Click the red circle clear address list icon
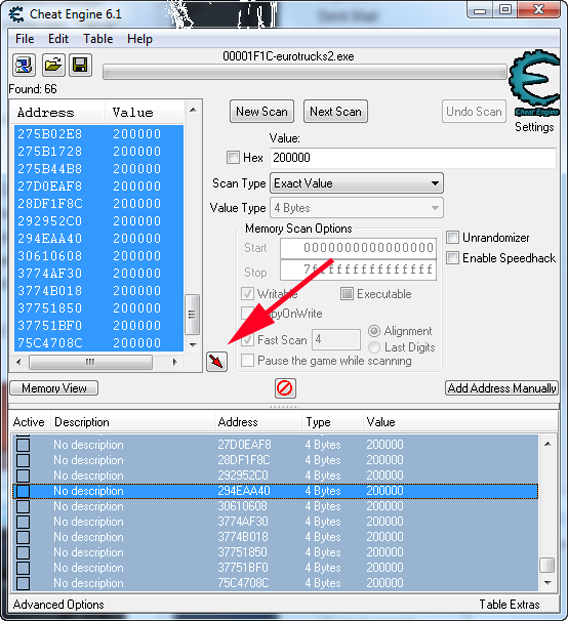The image size is (568, 621). [285, 388]
